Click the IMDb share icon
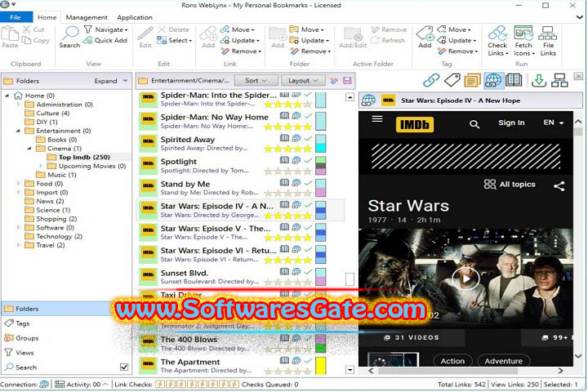588x392 pixels. pos(559,185)
